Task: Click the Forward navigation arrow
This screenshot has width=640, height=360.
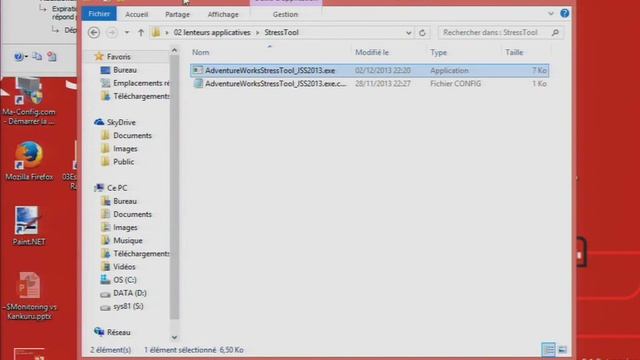Action: click(x=111, y=32)
